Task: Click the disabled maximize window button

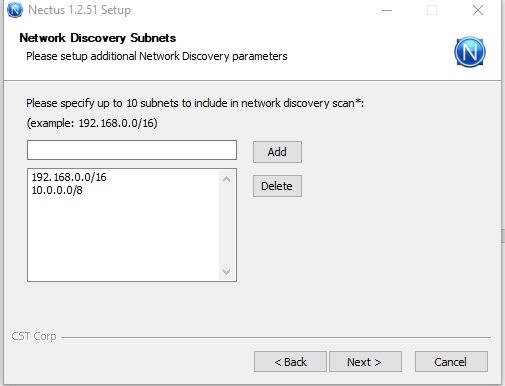Action: (432, 10)
